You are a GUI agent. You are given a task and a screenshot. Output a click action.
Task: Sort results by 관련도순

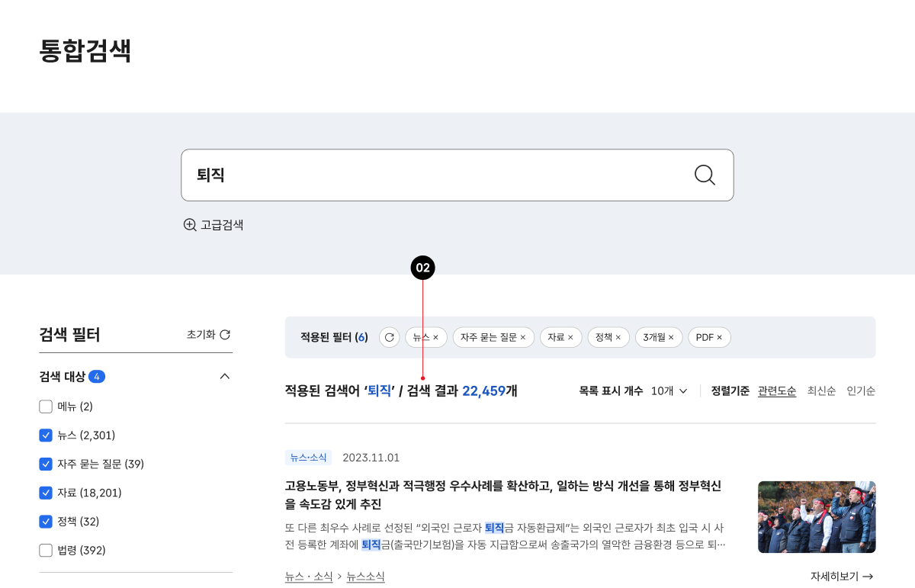coord(777,390)
